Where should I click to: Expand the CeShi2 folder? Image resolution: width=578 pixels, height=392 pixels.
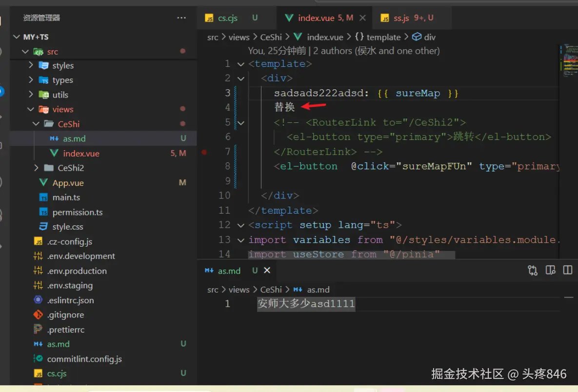[x=36, y=168]
